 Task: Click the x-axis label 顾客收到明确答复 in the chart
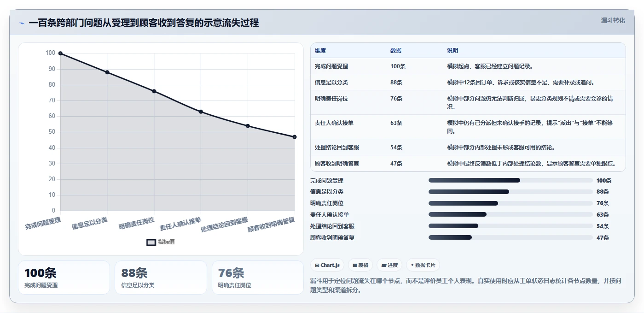[271, 224]
